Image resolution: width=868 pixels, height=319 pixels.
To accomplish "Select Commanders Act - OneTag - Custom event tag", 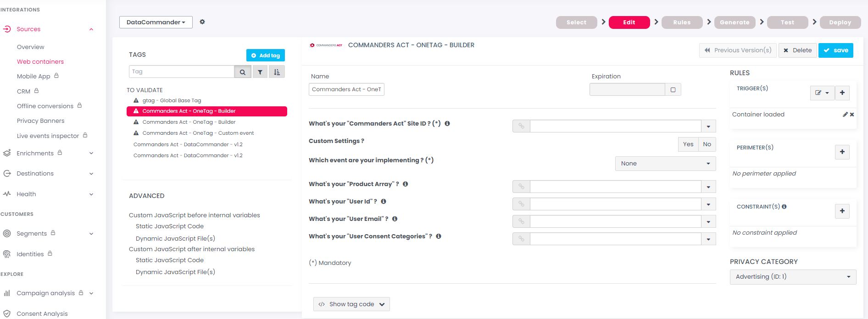I will coord(198,133).
